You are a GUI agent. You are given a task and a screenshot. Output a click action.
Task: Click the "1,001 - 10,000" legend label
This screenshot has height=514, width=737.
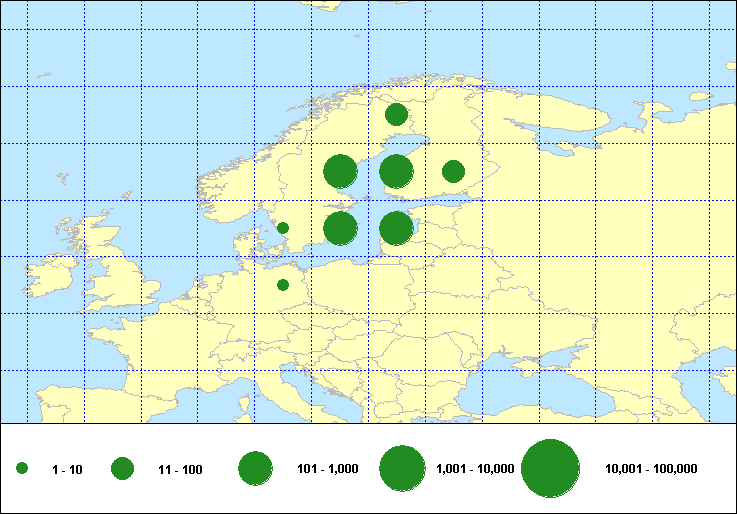[x=476, y=469]
